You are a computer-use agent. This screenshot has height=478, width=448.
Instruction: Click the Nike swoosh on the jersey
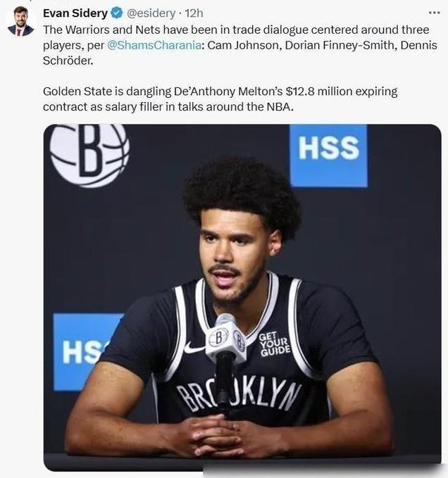pos(194,348)
